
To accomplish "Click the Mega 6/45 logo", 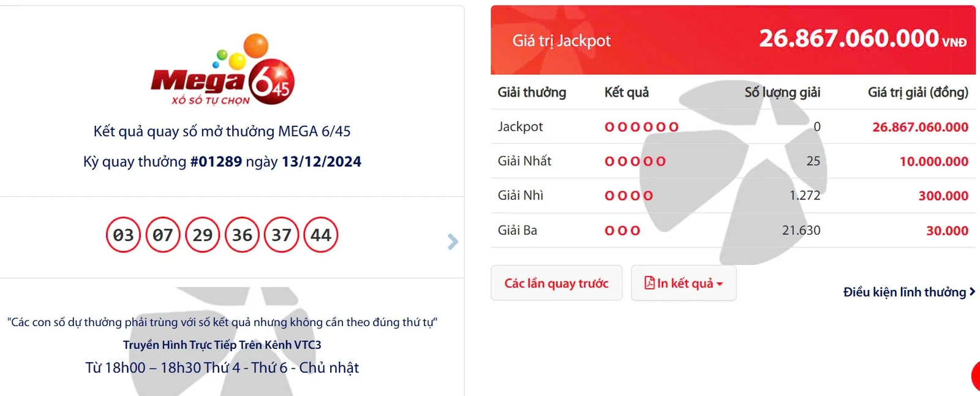I will tap(222, 72).
